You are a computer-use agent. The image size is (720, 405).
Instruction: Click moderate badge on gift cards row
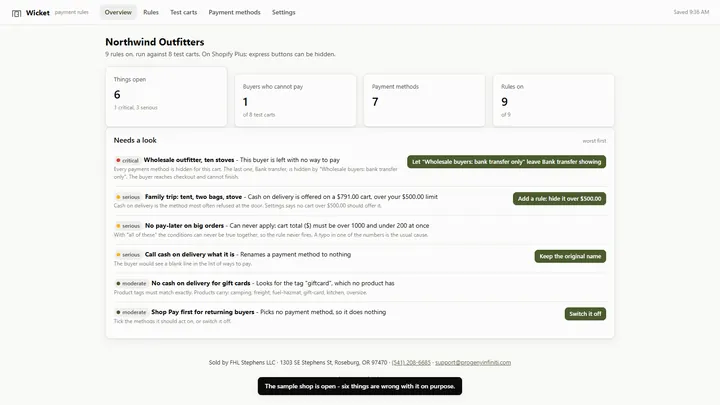131,283
